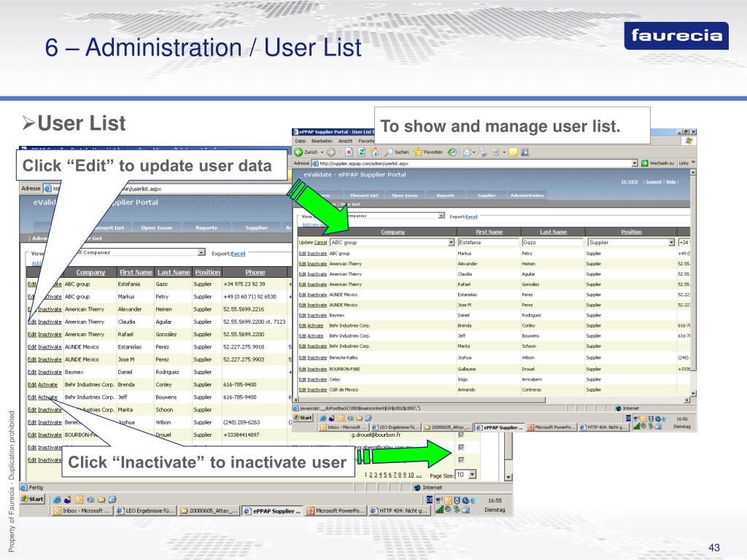Open the Supplier tab in front portal
The width and height of the screenshot is (747, 560).
coord(487,195)
